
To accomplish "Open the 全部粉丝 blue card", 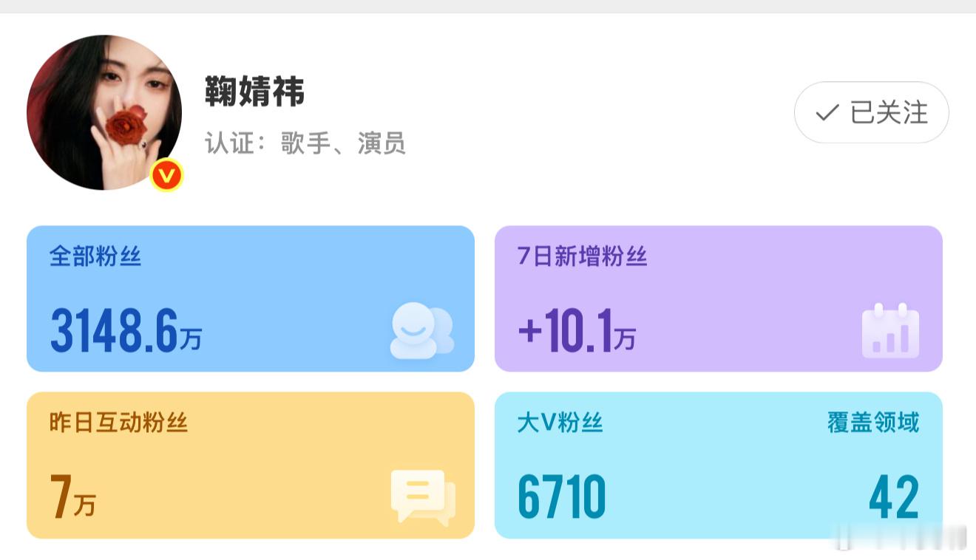I will pos(251,298).
